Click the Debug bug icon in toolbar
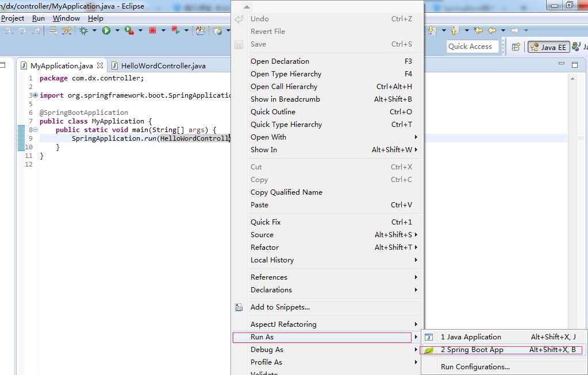 (x=83, y=30)
